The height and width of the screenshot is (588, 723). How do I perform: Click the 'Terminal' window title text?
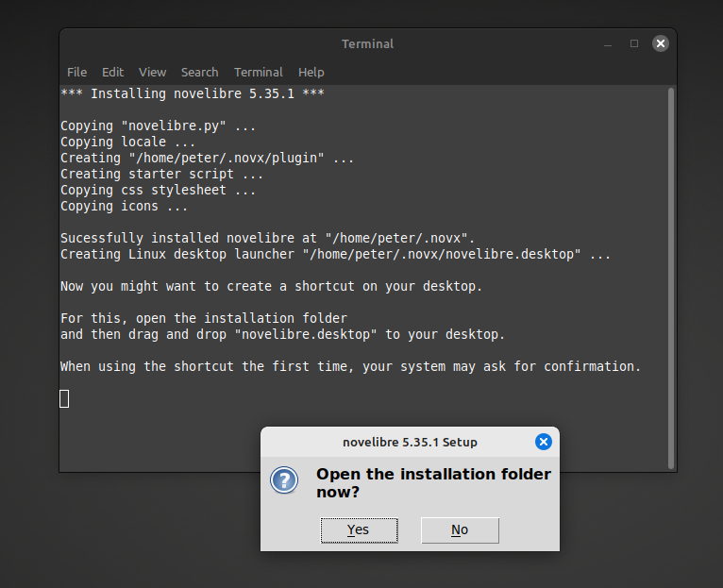[x=367, y=43]
